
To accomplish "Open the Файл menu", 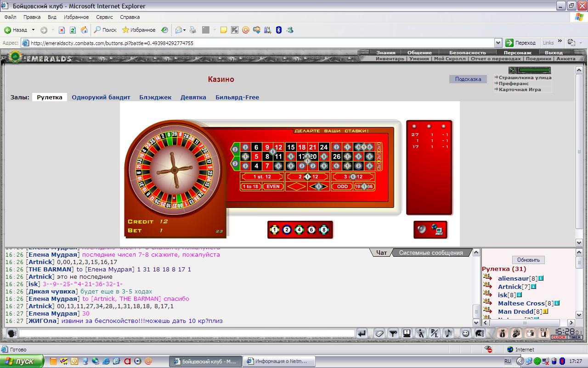I will 10,17.
